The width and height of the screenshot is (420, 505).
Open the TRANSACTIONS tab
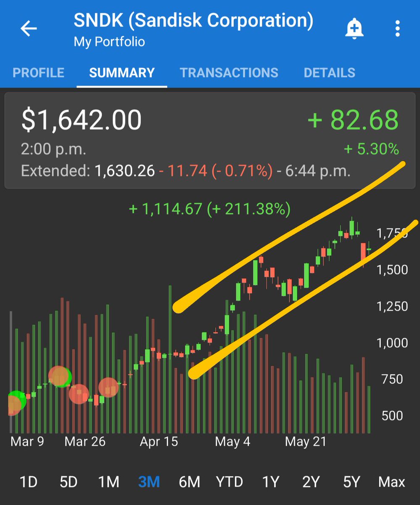click(x=229, y=73)
